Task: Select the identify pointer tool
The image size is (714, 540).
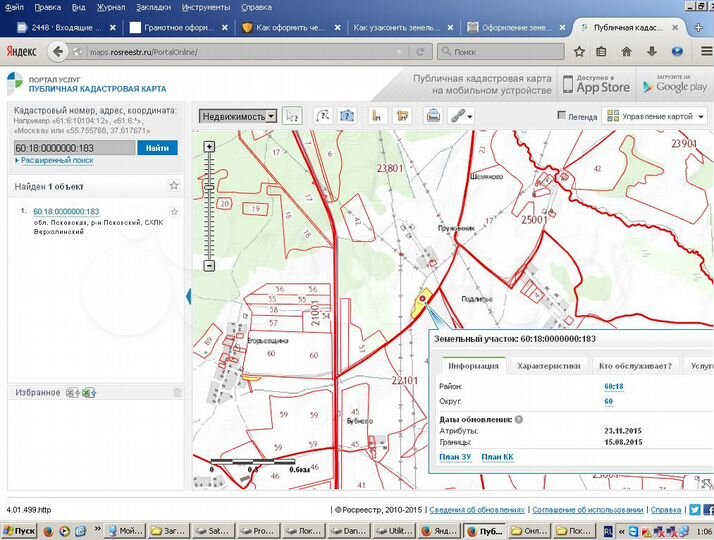Action: pyautogui.click(x=292, y=116)
